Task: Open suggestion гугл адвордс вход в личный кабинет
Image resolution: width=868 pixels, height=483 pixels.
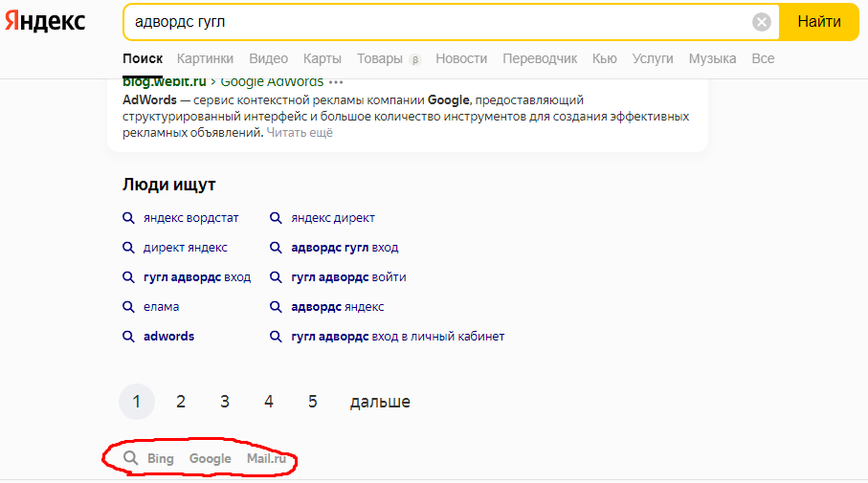Action: point(397,337)
